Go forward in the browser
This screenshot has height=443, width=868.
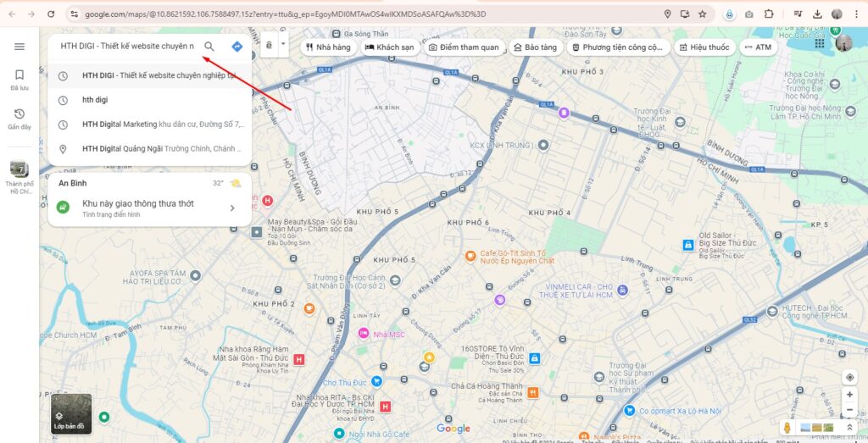pos(31,14)
